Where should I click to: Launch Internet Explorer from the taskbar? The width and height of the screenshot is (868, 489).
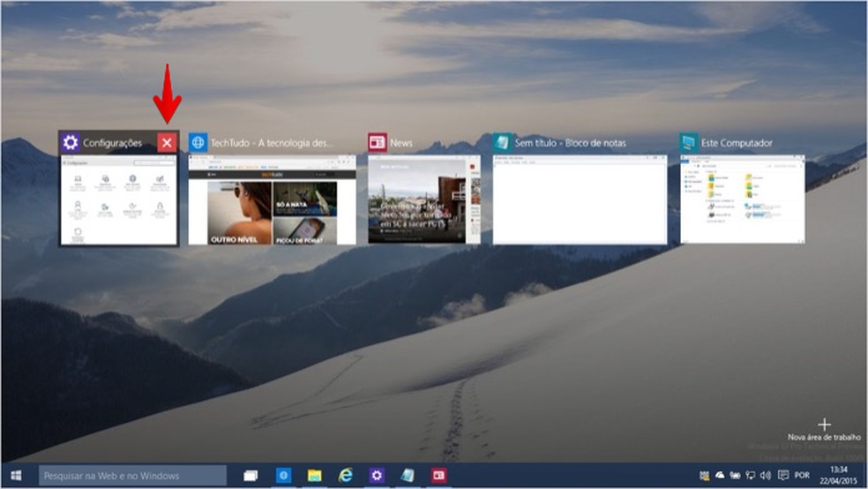(x=346, y=475)
